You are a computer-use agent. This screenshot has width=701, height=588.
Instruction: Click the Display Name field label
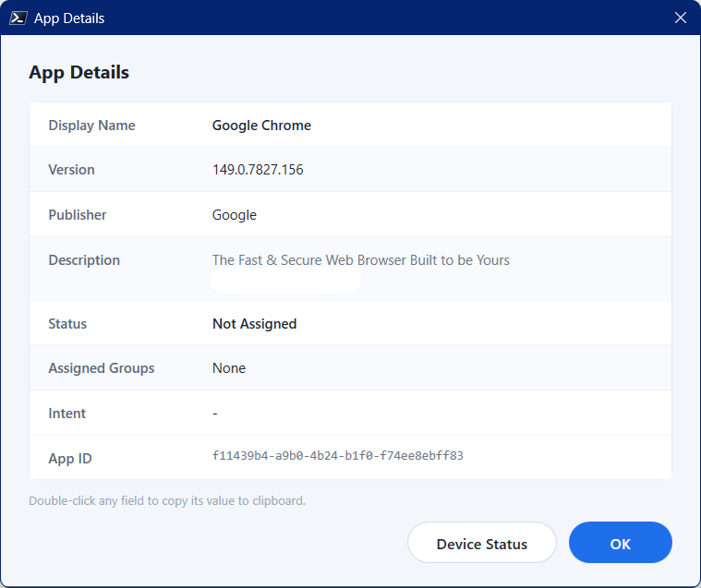coord(91,126)
